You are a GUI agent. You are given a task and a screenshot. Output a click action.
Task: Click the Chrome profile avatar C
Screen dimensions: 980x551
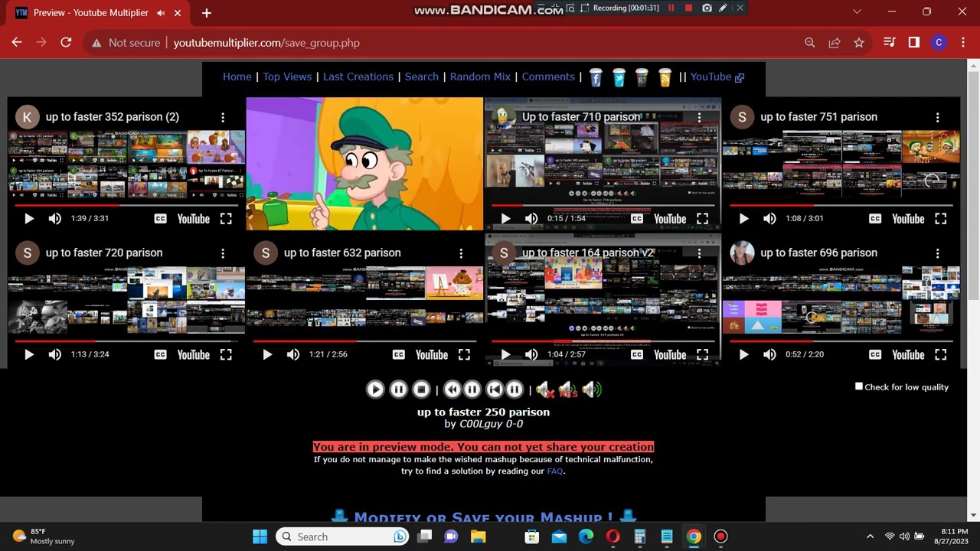pos(939,43)
